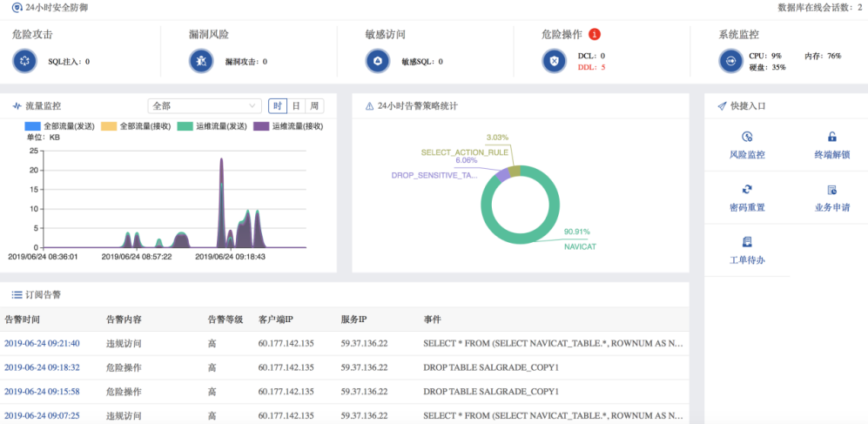Click the 内存: 76% reading
This screenshot has height=424, width=868.
[x=823, y=56]
